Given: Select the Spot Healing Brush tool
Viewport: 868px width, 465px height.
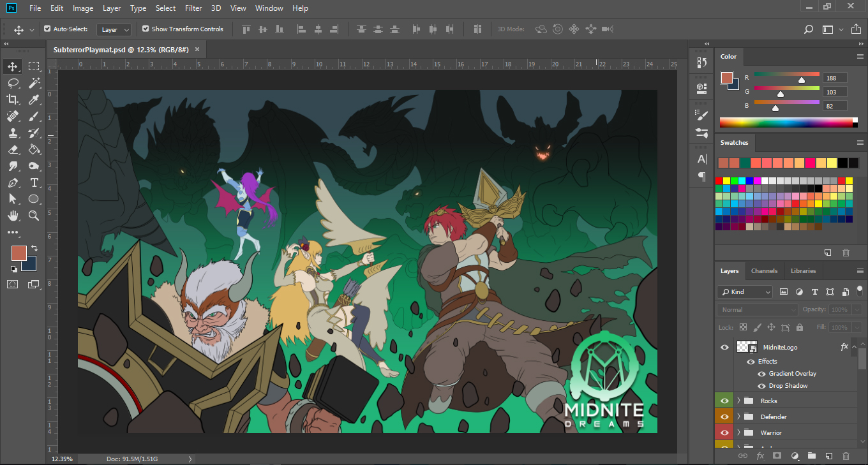Looking at the screenshot, I should [13, 116].
